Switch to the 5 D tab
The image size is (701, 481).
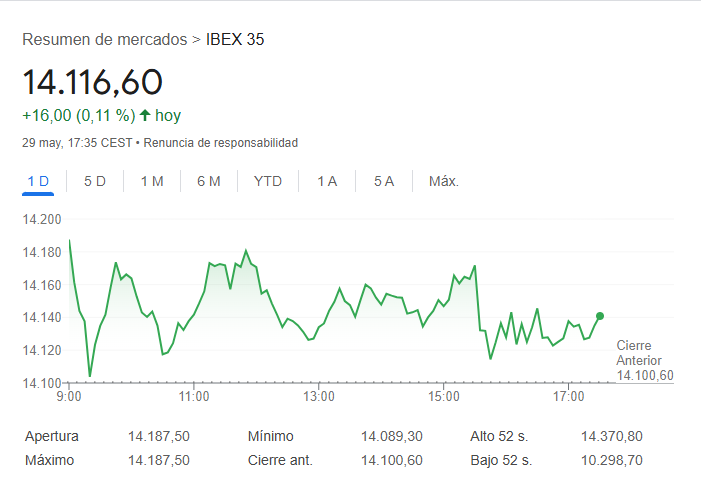95,181
